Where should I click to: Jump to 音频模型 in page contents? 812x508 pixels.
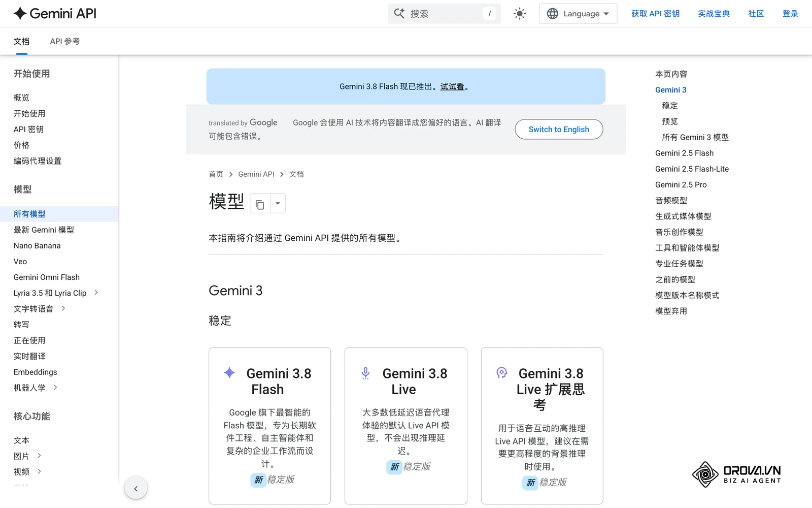pyautogui.click(x=671, y=200)
